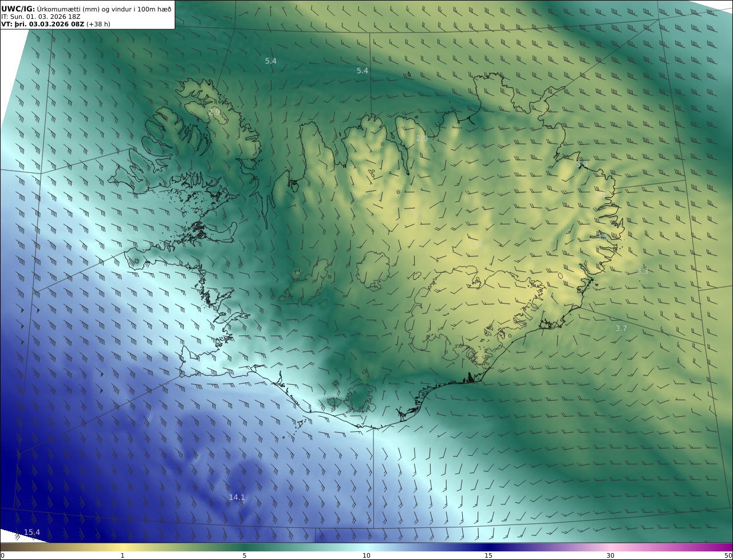This screenshot has width=733, height=560.
Task: Click the pale cyan colorbar section above '10'
Action: click(x=366, y=547)
